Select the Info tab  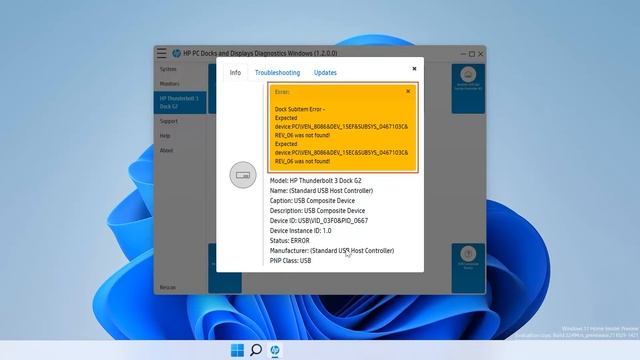pyautogui.click(x=235, y=73)
